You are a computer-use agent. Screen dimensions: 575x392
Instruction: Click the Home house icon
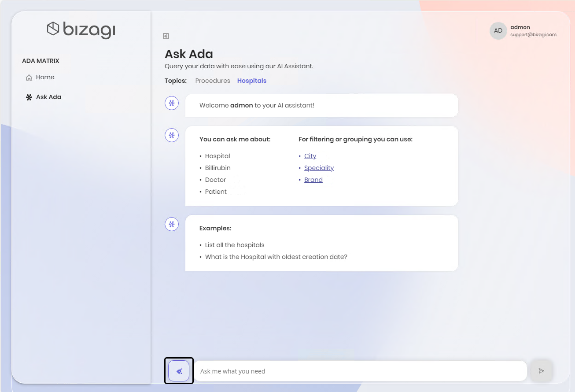pyautogui.click(x=29, y=78)
